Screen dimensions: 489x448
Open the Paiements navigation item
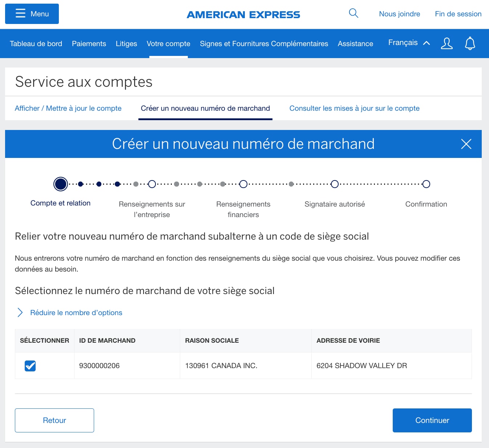click(89, 44)
